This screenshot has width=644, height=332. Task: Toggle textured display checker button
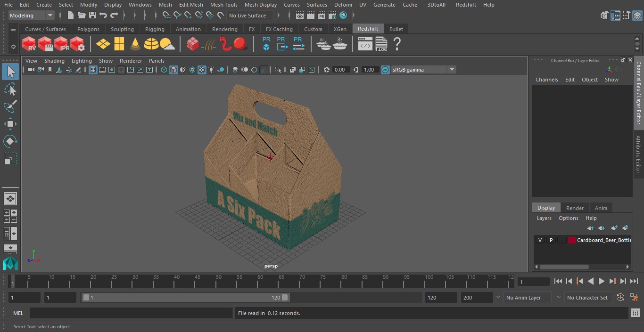point(202,70)
